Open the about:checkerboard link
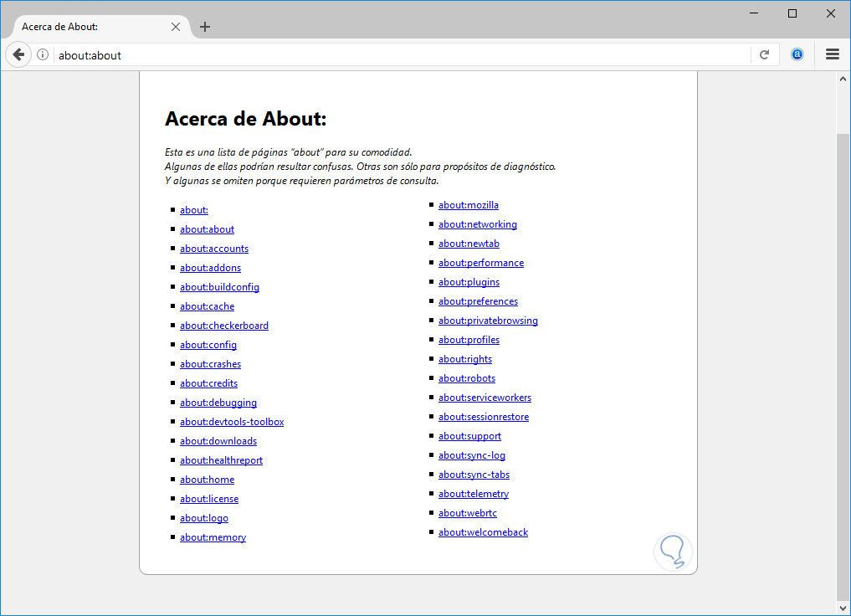Screen dimensions: 851x616 [x=224, y=326]
